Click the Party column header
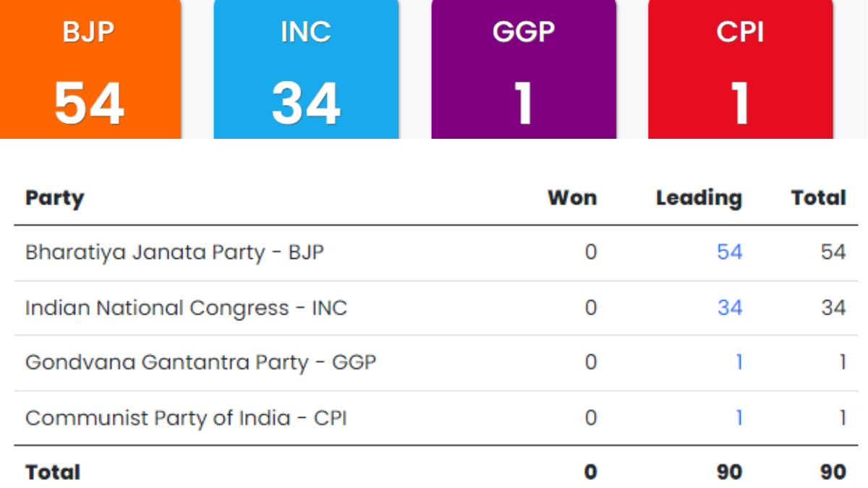Screen dimensions: 868x488 [x=54, y=198]
